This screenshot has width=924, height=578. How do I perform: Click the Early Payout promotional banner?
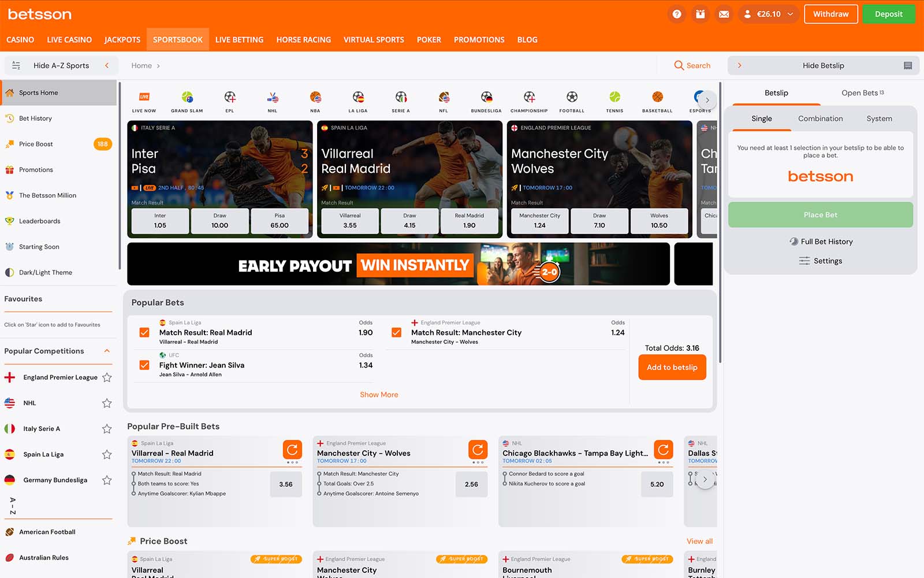point(398,264)
